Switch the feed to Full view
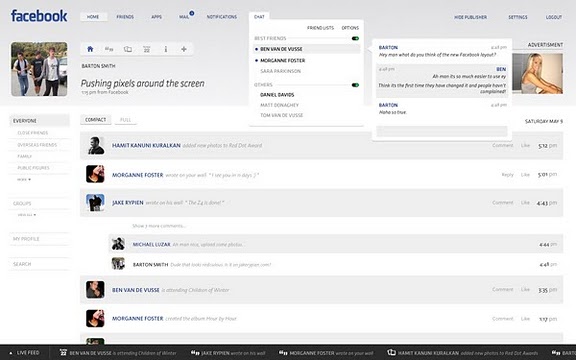 coord(126,120)
